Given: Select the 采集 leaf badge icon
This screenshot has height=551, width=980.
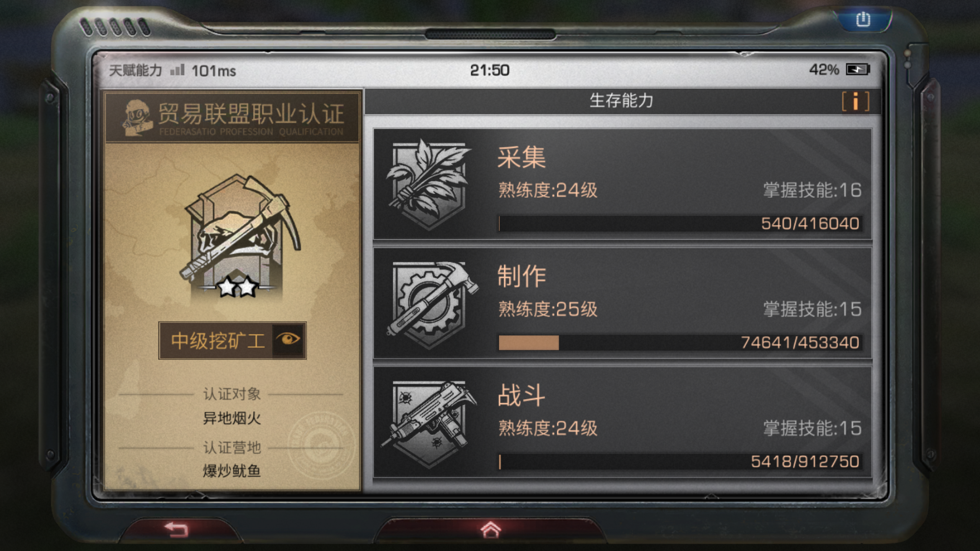Looking at the screenshot, I should 429,184.
